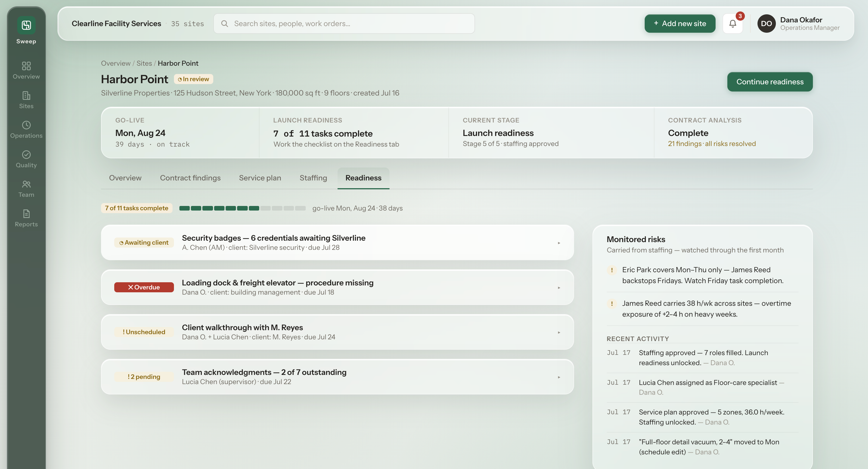Switch to the Staffing tab
This screenshot has height=469, width=868.
[313, 178]
